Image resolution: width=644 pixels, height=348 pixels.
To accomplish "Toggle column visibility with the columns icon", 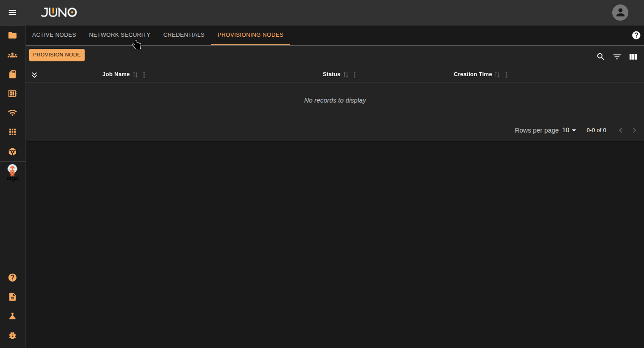I will [633, 57].
